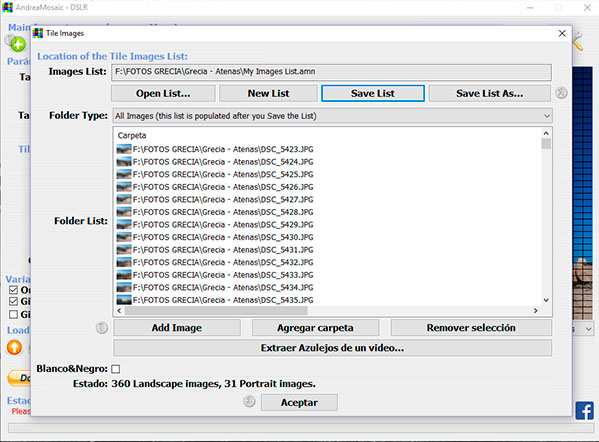599x442 pixels.
Task: Click folder list scroll down arrow
Action: pos(546,300)
